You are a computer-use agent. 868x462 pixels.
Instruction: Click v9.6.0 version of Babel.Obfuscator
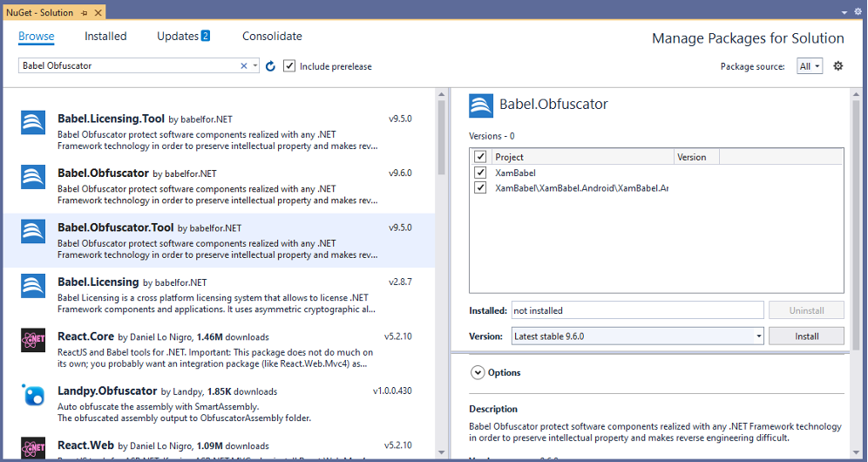pos(400,173)
